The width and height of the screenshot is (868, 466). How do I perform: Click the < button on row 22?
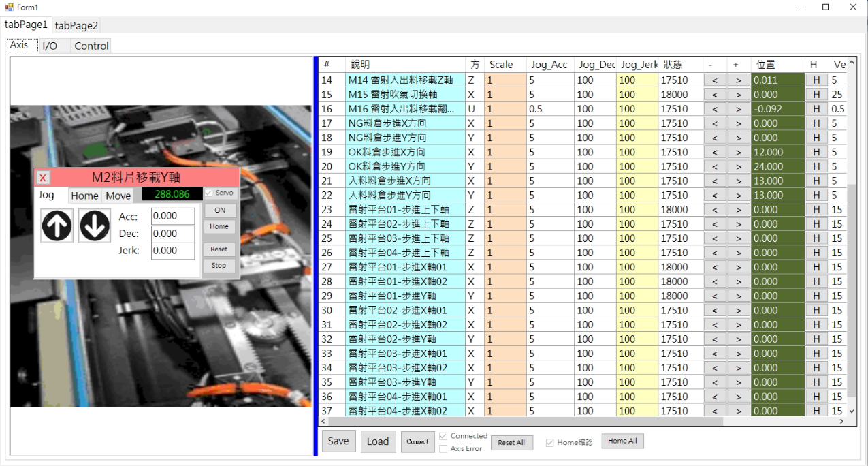tap(714, 196)
